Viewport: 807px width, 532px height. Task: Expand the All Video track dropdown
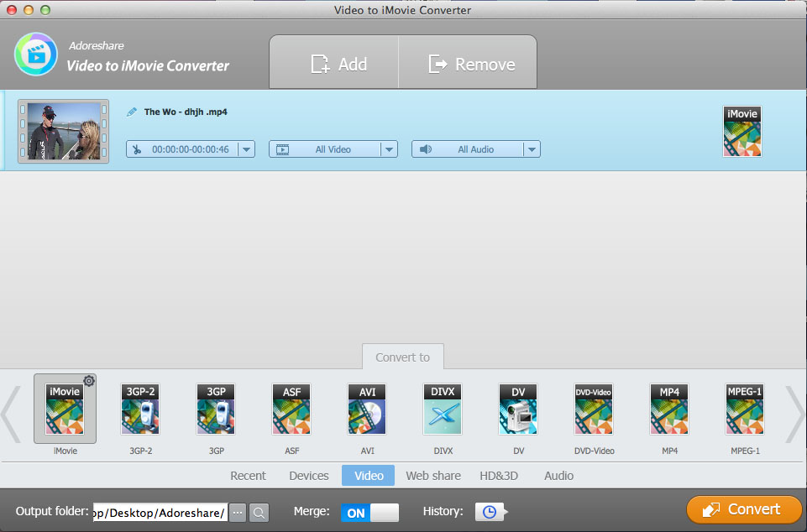click(389, 149)
